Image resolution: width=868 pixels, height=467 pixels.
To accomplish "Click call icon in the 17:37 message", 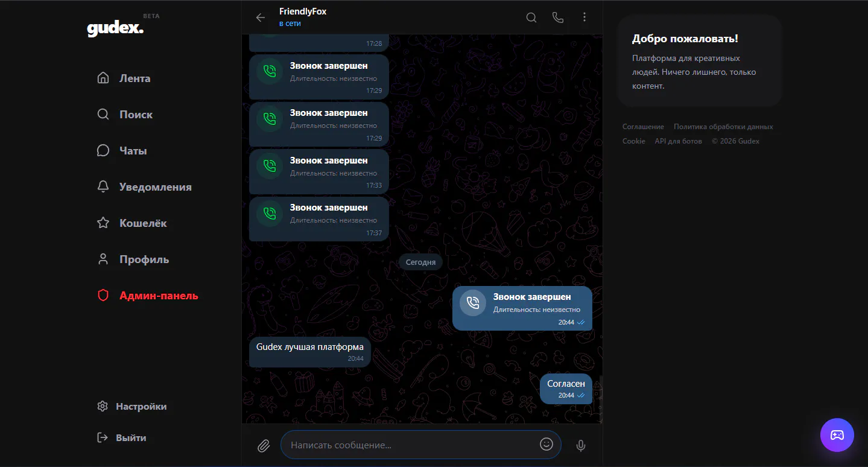I will (270, 213).
